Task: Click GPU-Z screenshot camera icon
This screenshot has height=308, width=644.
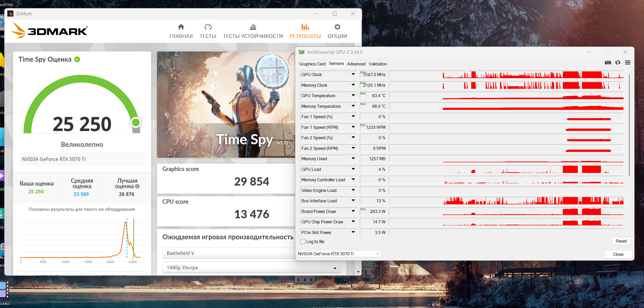Action: [608, 63]
